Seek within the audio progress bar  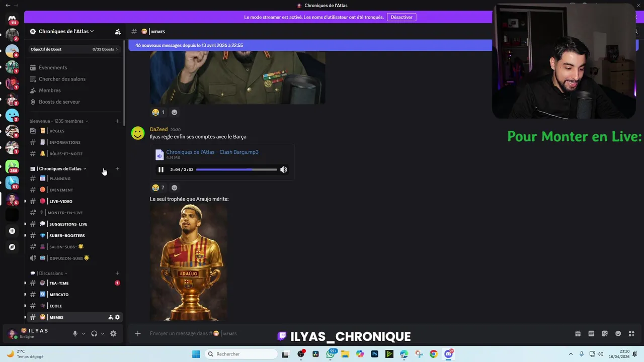pos(236,169)
